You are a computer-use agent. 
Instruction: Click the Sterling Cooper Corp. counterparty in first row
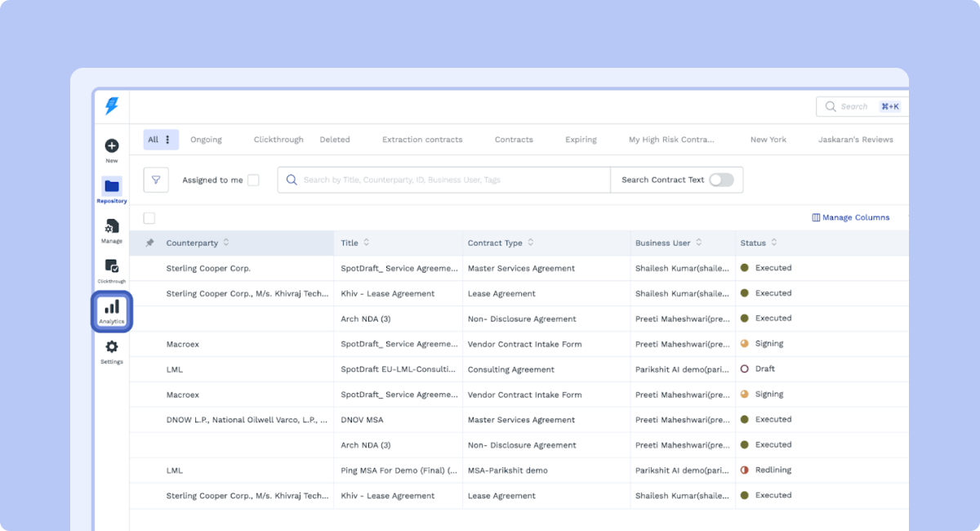pyautogui.click(x=208, y=268)
